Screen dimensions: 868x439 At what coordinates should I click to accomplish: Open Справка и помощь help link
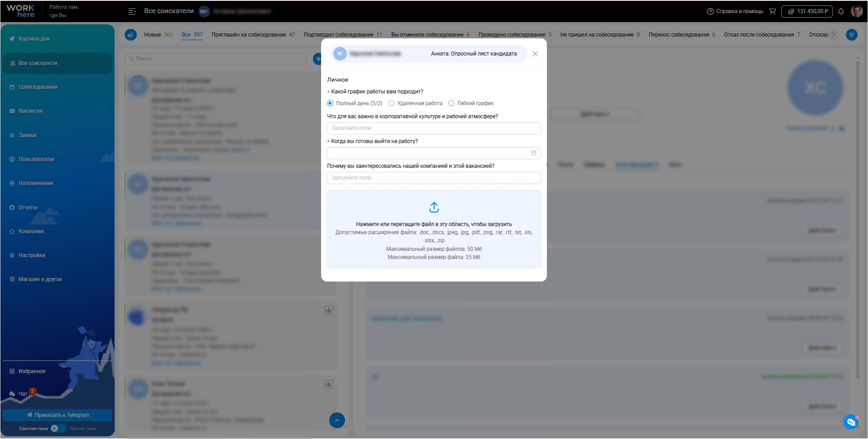[735, 11]
